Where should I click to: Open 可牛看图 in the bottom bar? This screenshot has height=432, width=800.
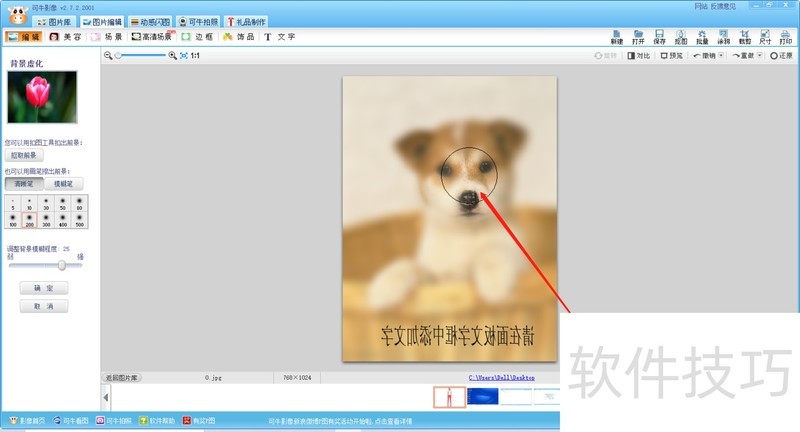pos(71,421)
